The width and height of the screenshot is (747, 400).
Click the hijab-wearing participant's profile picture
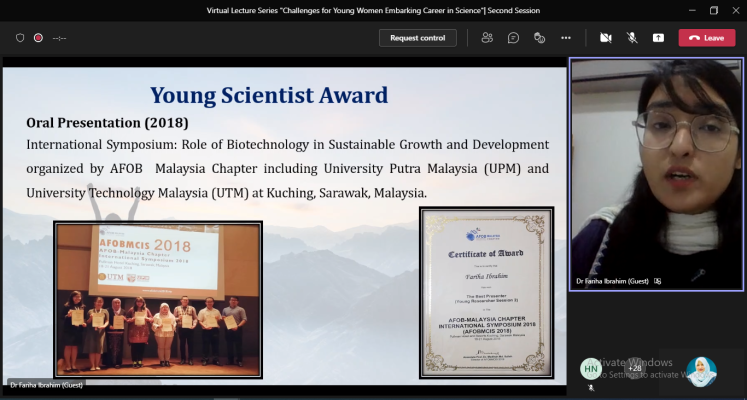[x=701, y=371]
